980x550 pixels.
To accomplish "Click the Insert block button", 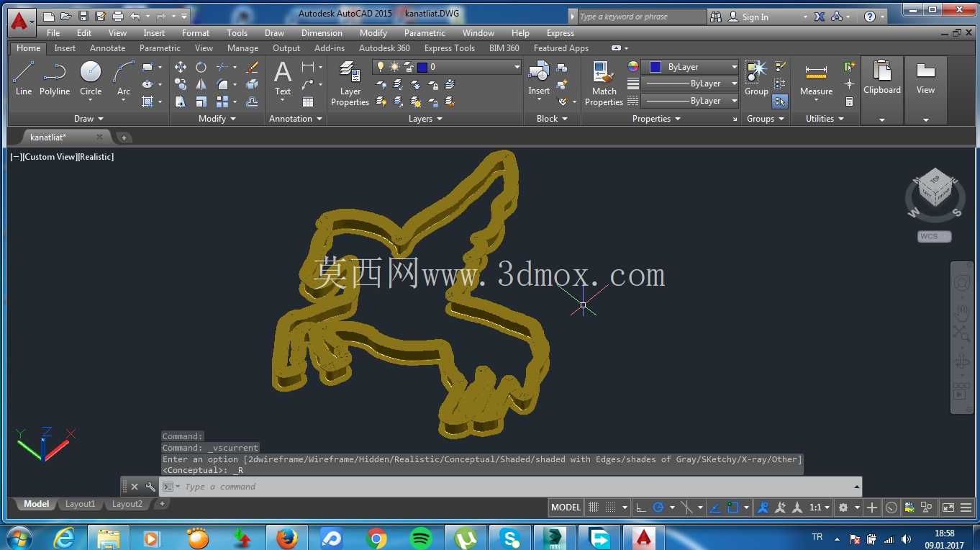I will [x=539, y=78].
